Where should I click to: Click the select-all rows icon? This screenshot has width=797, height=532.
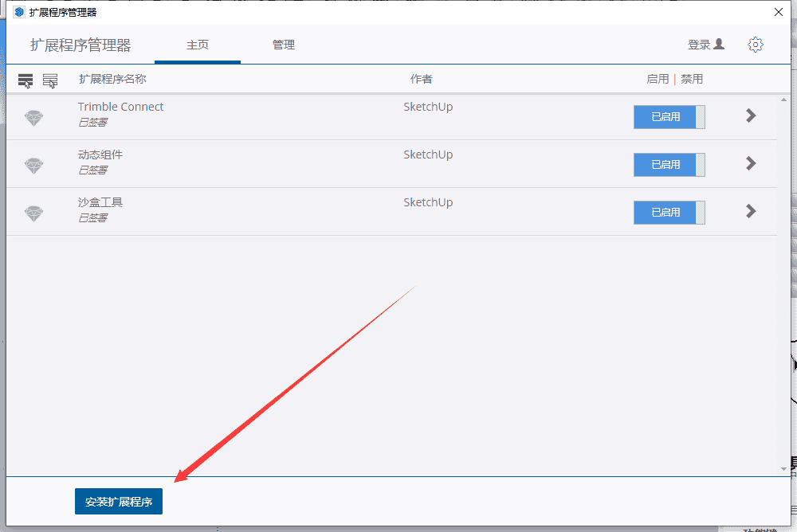(26, 80)
